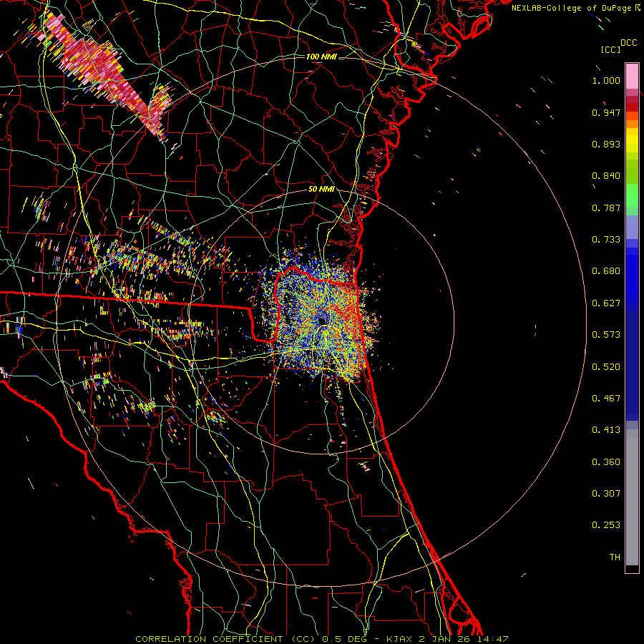Viewport: 644px width, 644px height.
Task: Select the 0.733 legend value
Action: pos(606,240)
